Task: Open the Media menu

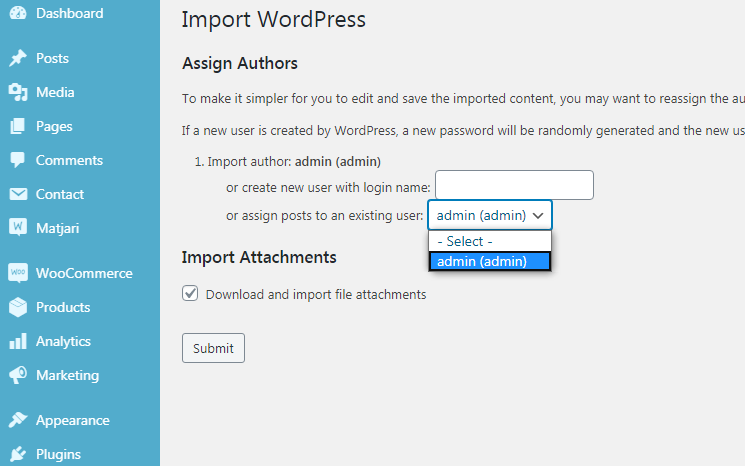Action: pyautogui.click(x=55, y=92)
